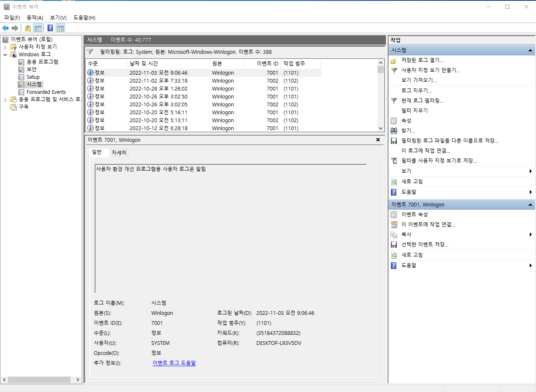Click the 선택한 이벤트 저장 floppy disk icon
The image size is (536, 392).
pos(393,244)
